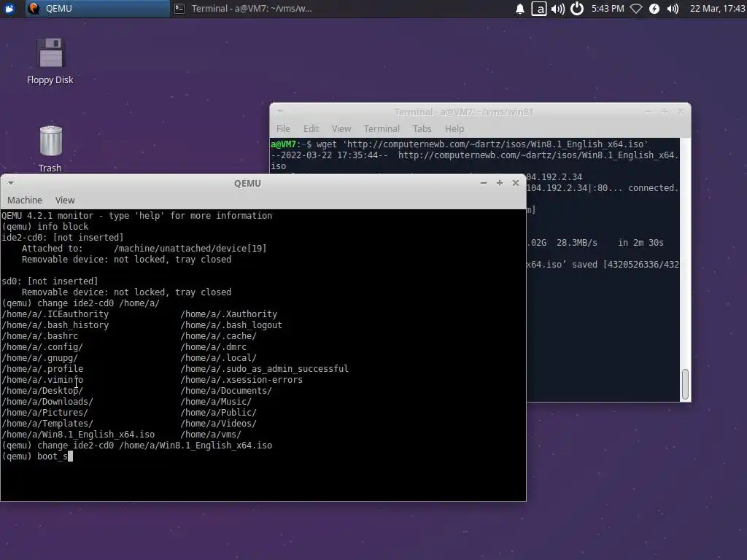Viewport: 747px width, 560px height.
Task: Click the '/home/a/.sudo_as_admin_successful' entry
Action: (x=264, y=368)
